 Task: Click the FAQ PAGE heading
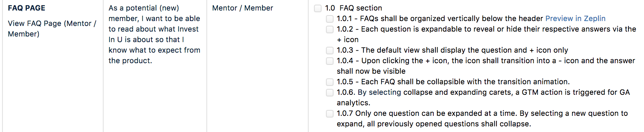(26, 8)
